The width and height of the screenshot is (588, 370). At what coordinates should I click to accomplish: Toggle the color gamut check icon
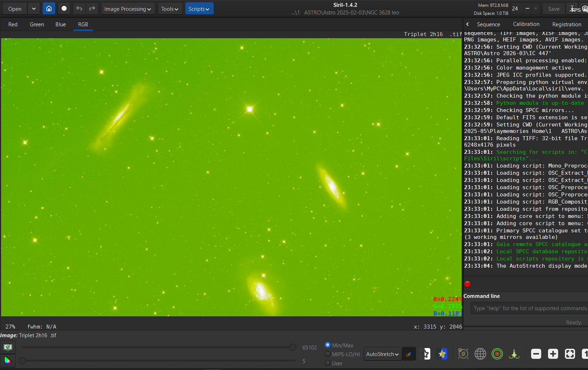coord(8,361)
